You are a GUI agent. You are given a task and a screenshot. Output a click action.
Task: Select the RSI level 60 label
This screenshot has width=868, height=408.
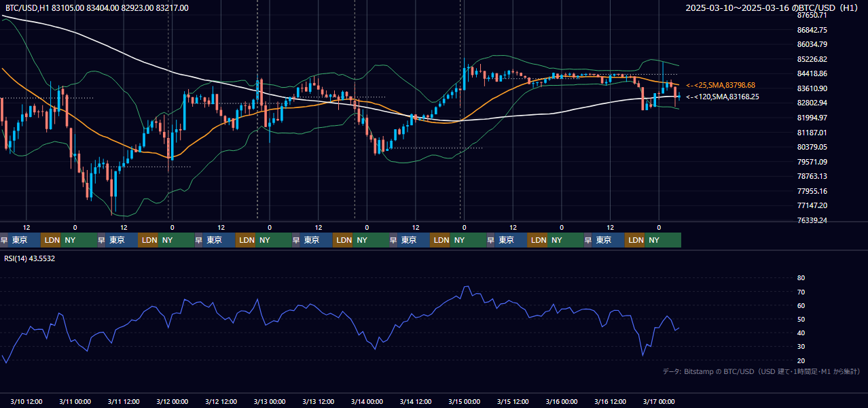(x=801, y=305)
